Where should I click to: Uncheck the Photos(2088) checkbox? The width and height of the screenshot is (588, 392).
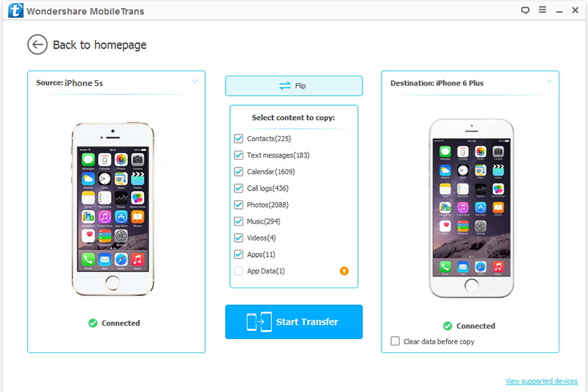pos(238,204)
